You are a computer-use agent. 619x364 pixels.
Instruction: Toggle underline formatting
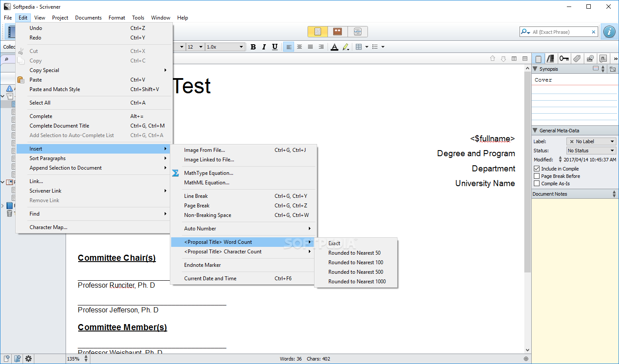pyautogui.click(x=275, y=47)
